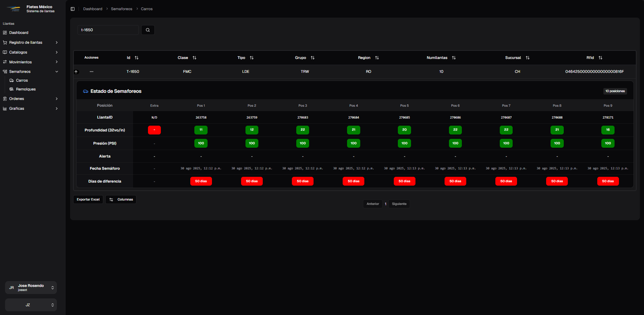The image size is (644, 315).
Task: Click Exportar Excel button
Action: click(88, 199)
